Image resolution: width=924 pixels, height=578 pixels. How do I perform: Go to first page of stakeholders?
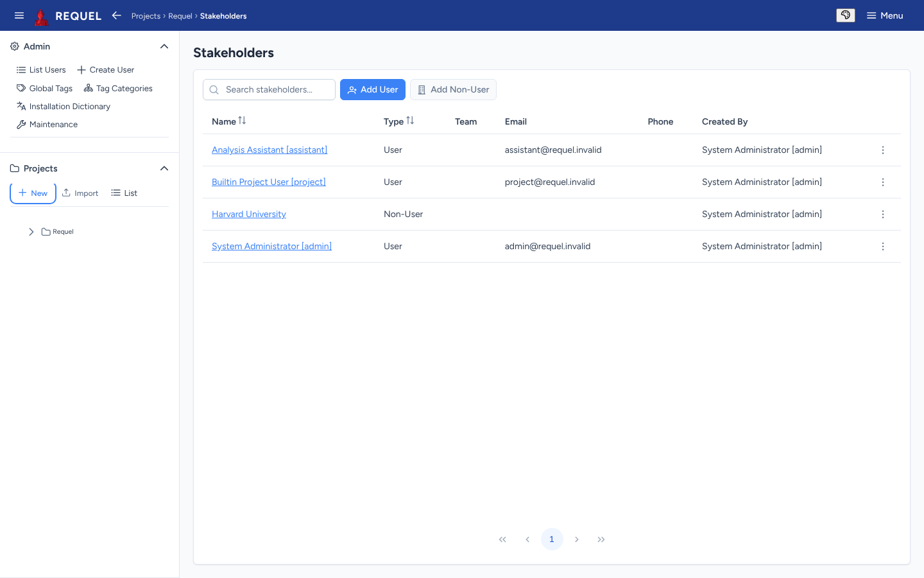coord(502,539)
